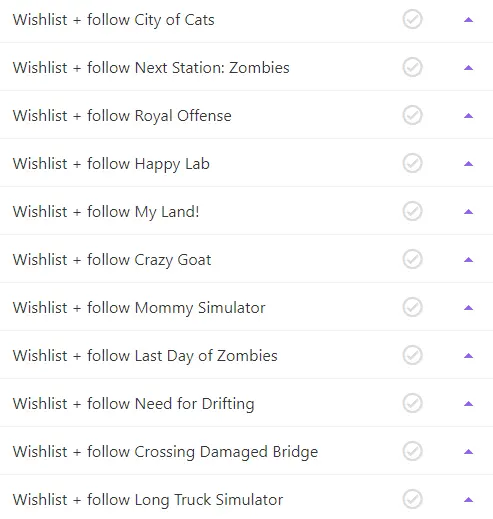This screenshot has height=519, width=493.
Task: Click the checkmark circle for Next Station: Zombies
Action: (412, 68)
